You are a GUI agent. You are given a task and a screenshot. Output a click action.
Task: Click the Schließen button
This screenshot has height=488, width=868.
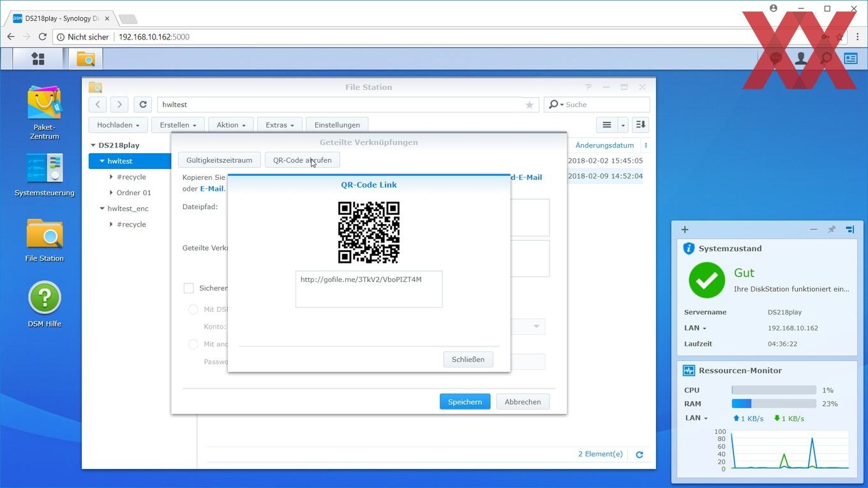click(x=468, y=360)
